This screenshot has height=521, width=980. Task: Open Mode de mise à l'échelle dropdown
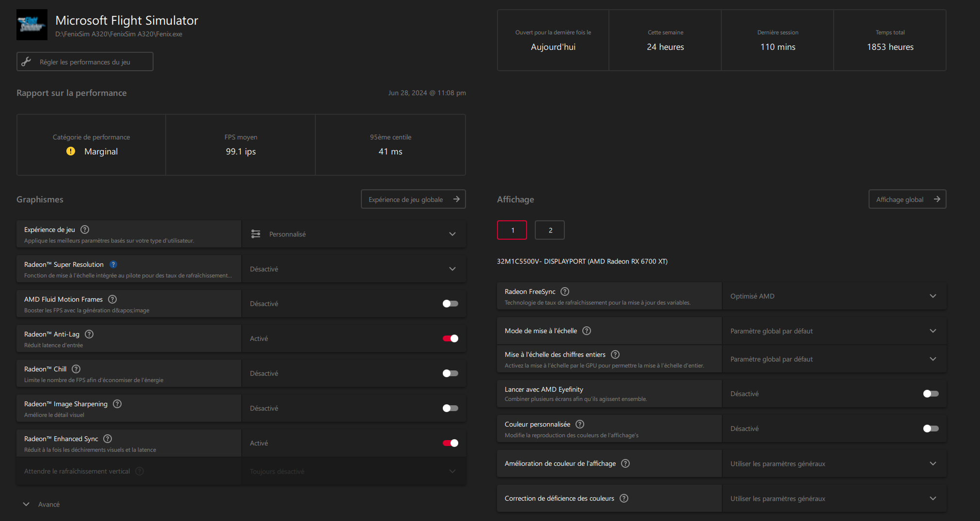click(834, 331)
